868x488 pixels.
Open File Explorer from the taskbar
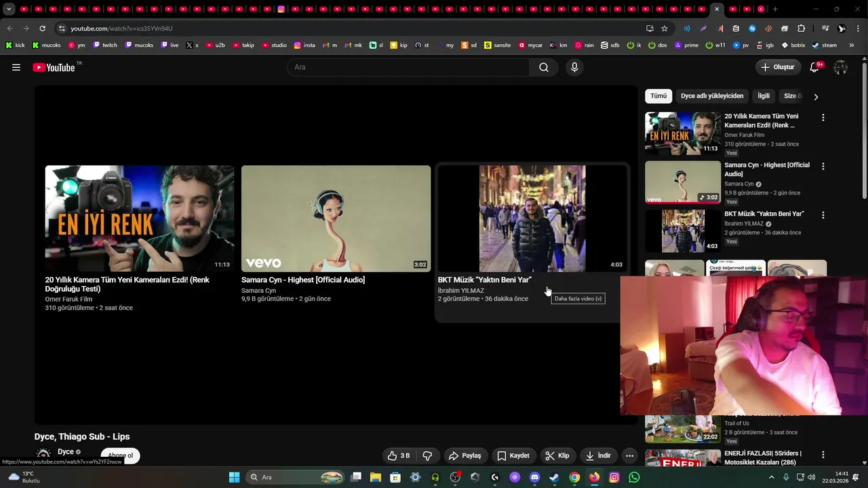pyautogui.click(x=376, y=477)
